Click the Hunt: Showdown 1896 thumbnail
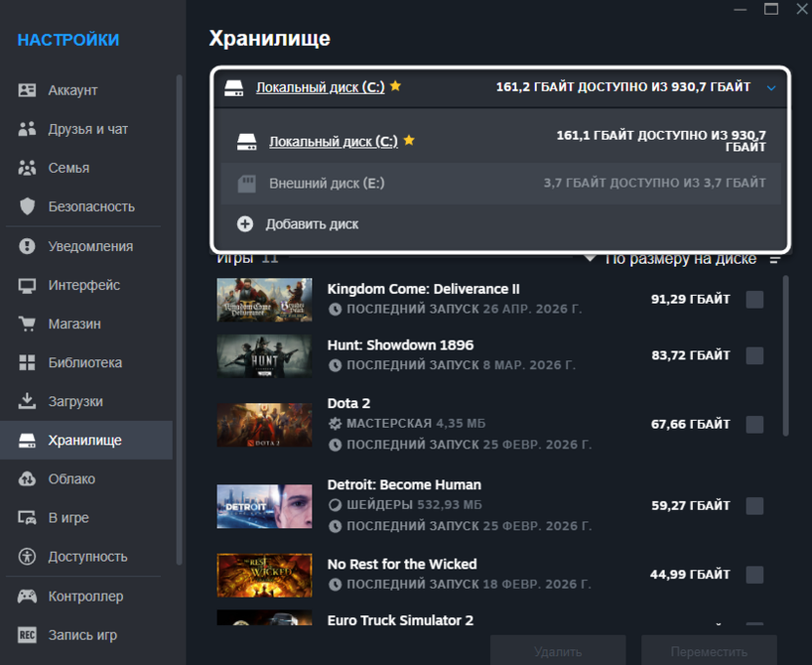This screenshot has width=812, height=665. [x=264, y=355]
